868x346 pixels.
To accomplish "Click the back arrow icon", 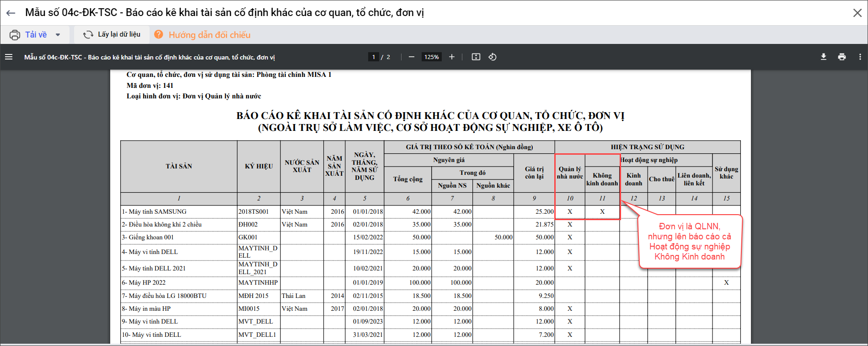I will click(11, 13).
